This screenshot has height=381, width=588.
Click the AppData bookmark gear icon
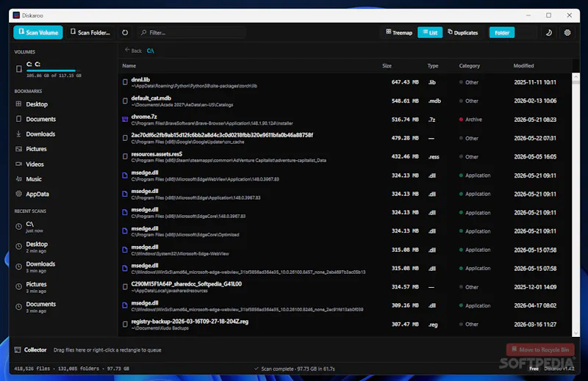pos(18,194)
